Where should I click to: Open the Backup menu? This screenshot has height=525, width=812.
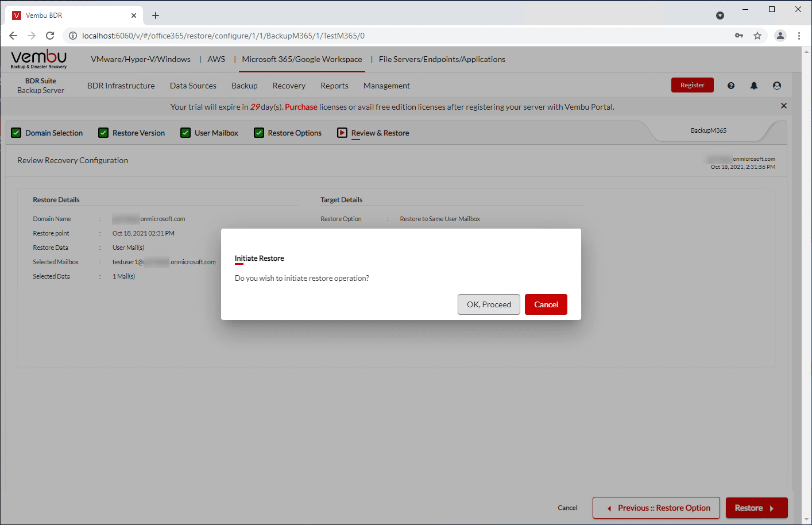click(x=245, y=86)
